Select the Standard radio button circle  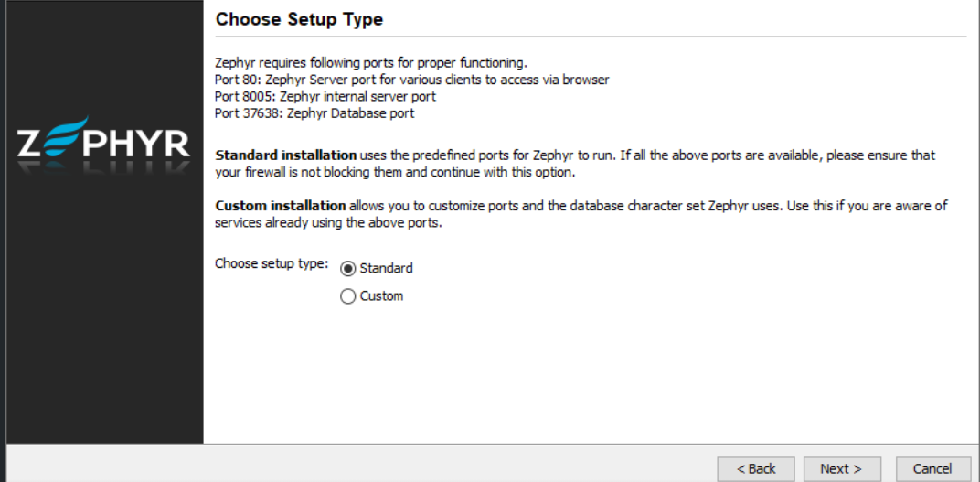[347, 269]
